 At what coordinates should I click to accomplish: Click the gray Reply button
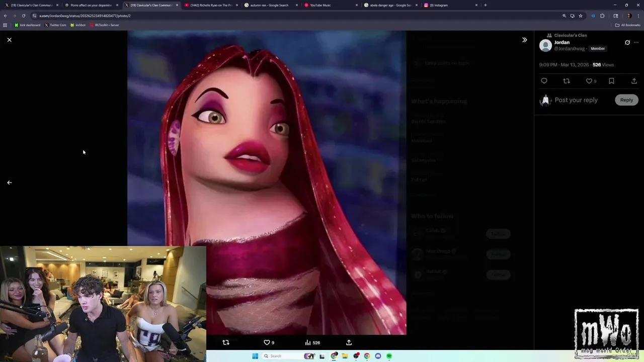click(x=626, y=100)
